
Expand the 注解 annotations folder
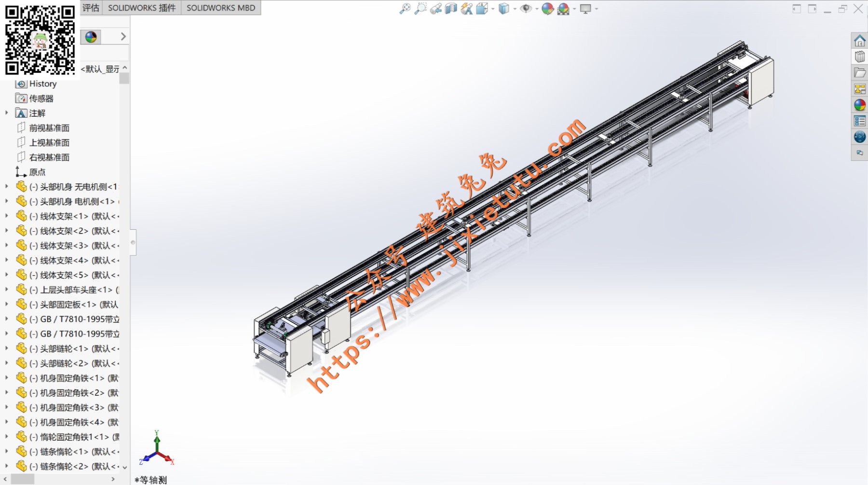(x=7, y=113)
